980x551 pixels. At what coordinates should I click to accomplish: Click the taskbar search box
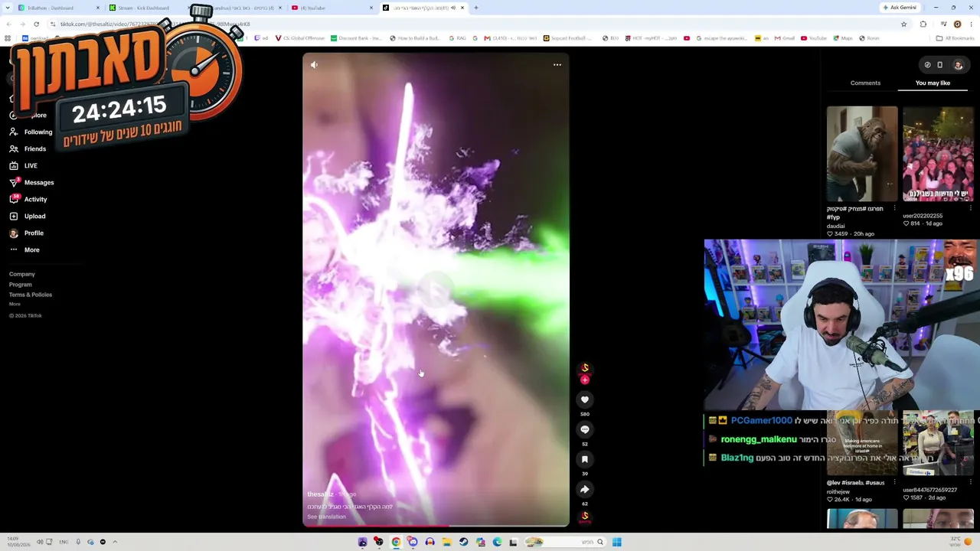tap(565, 542)
